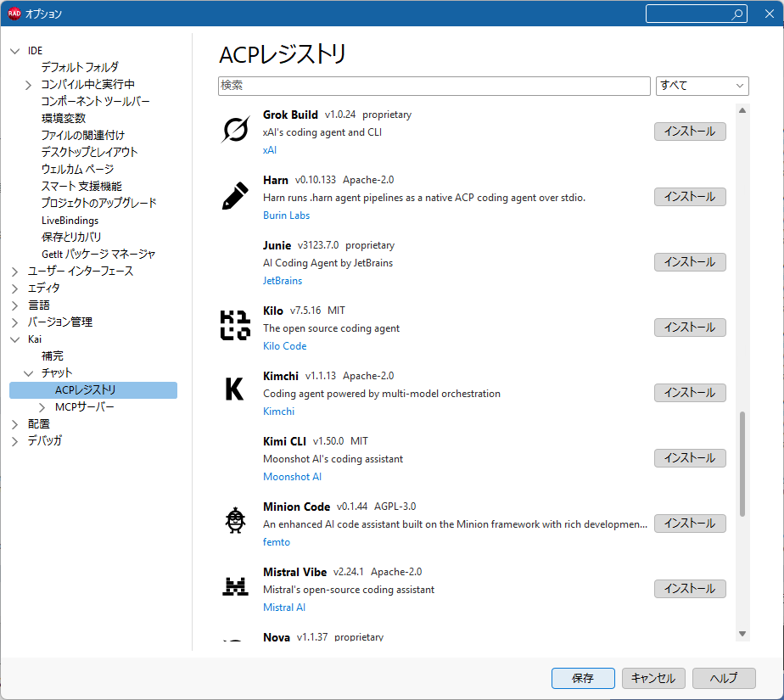This screenshot has width=784, height=700.
Task: Open the Moonshot AI publisher link
Action: pos(292,477)
